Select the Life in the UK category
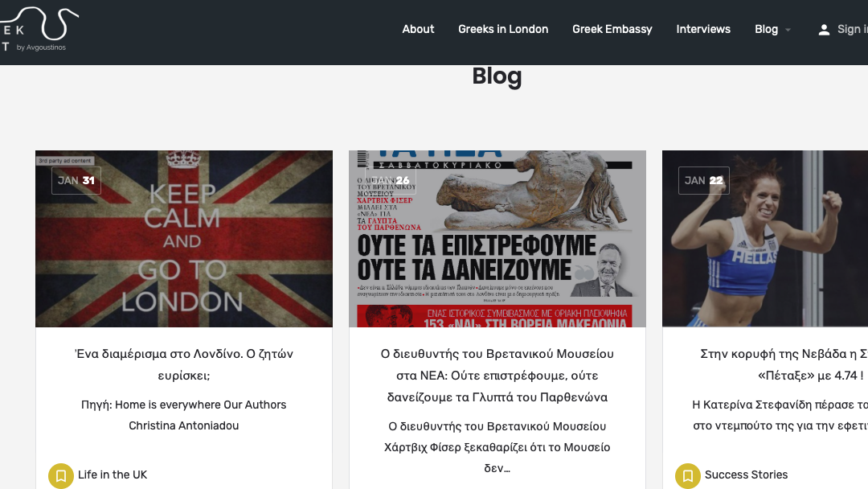Image resolution: width=868 pixels, height=489 pixels. click(113, 475)
